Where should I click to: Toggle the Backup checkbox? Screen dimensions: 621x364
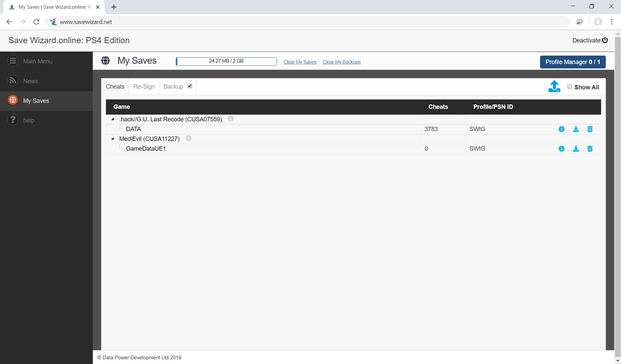tap(190, 86)
